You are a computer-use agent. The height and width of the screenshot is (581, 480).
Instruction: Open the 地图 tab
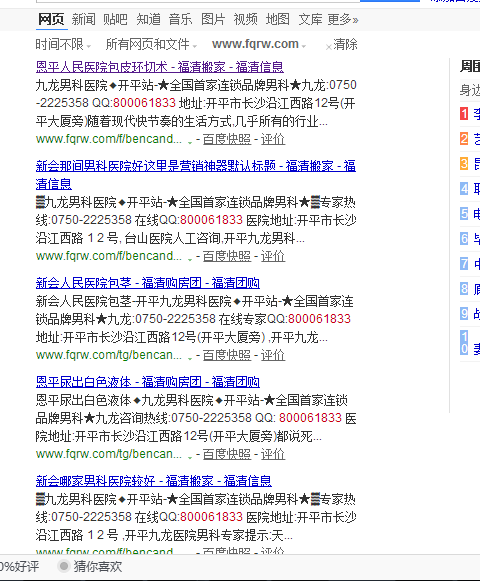coord(278,19)
